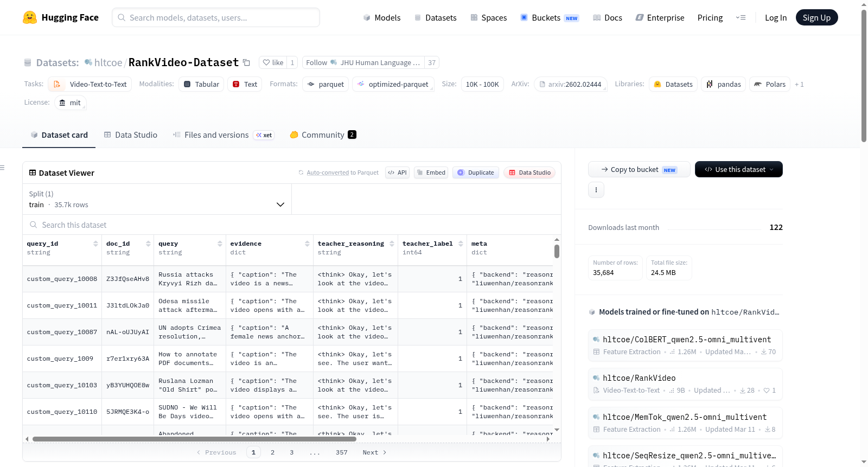Screen dimensions: 868x467
Task: Focus the Search this dataset field
Action: (292, 225)
